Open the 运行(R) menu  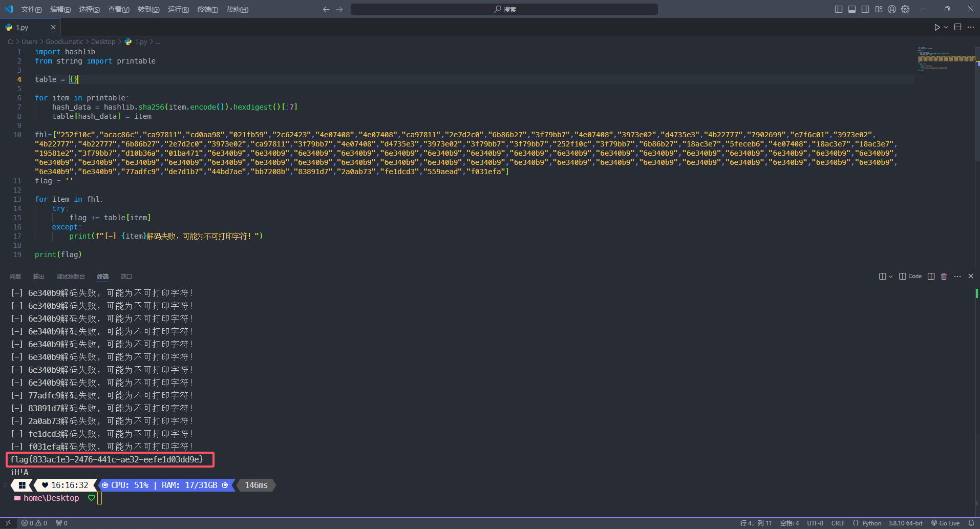178,9
